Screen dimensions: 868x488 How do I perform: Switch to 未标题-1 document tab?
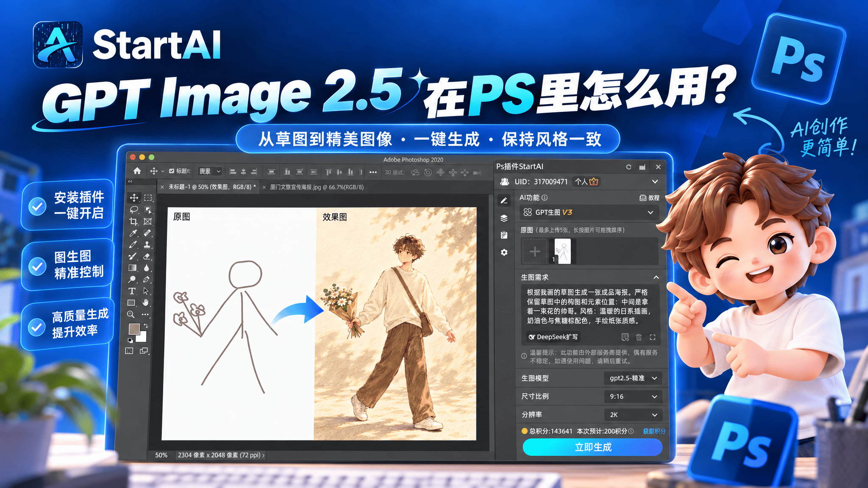[212, 187]
